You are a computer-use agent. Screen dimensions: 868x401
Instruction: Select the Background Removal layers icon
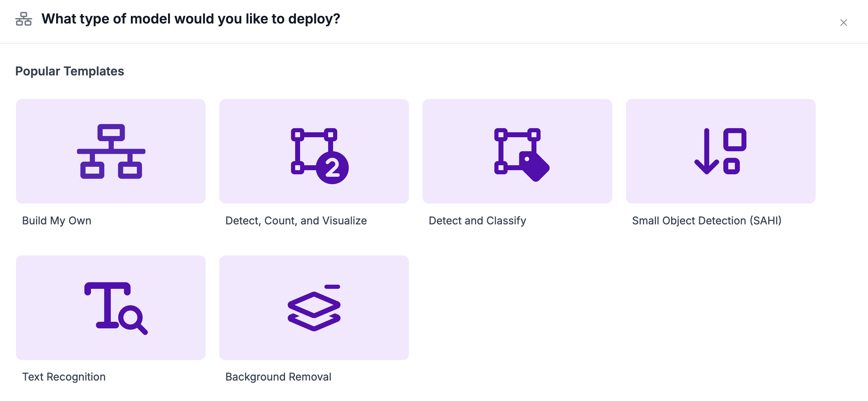[x=314, y=308]
